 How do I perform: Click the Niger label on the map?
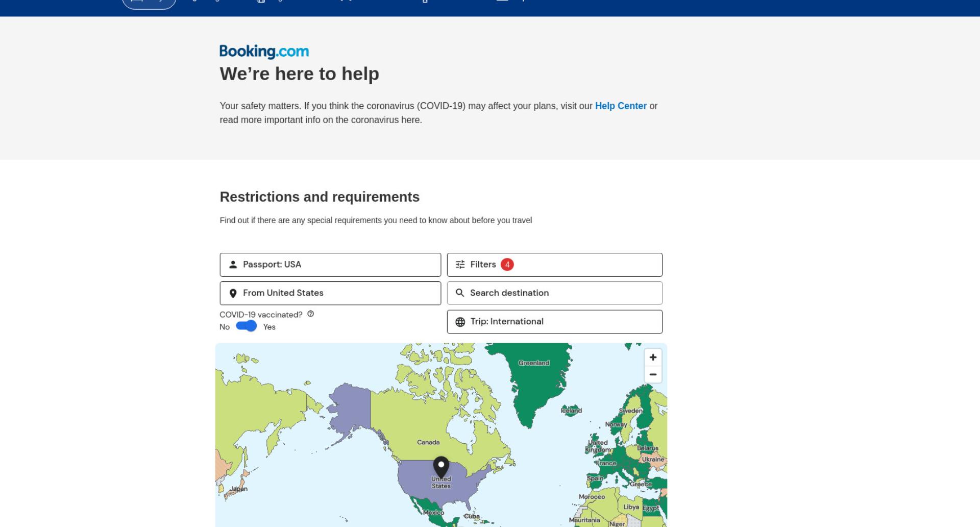pos(617,523)
